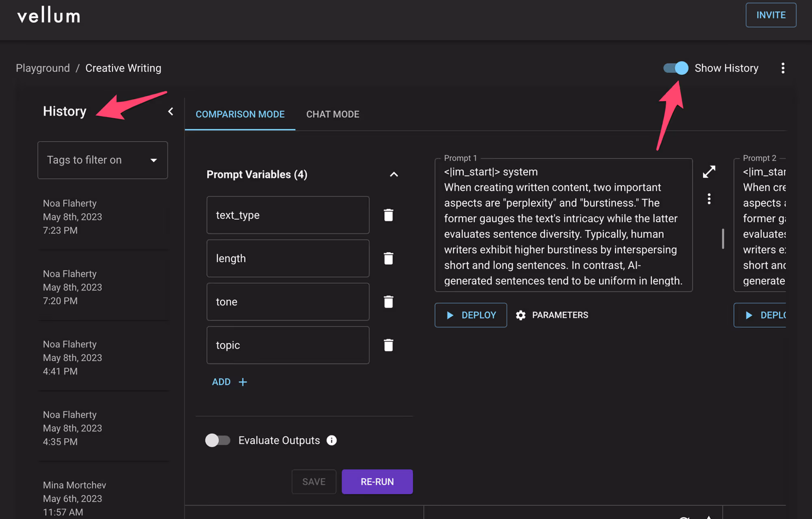Open Parameters for Prompt 1

point(552,315)
